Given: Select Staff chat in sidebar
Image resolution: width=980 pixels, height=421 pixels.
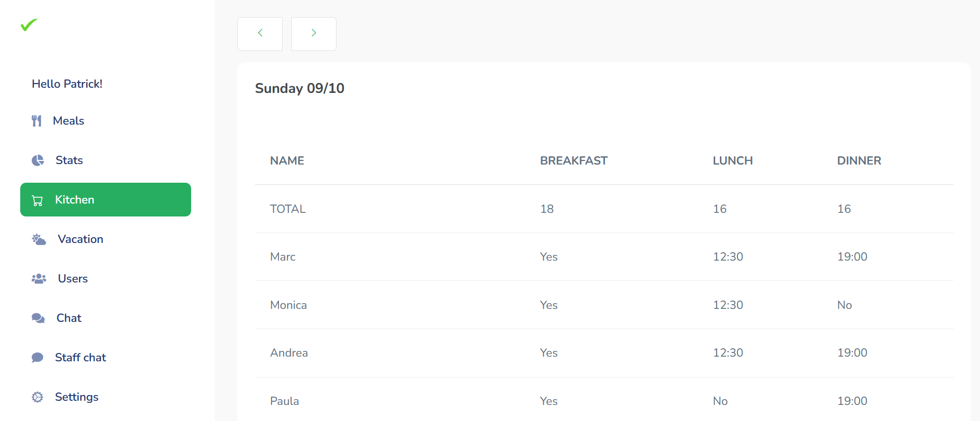Looking at the screenshot, I should 80,358.
